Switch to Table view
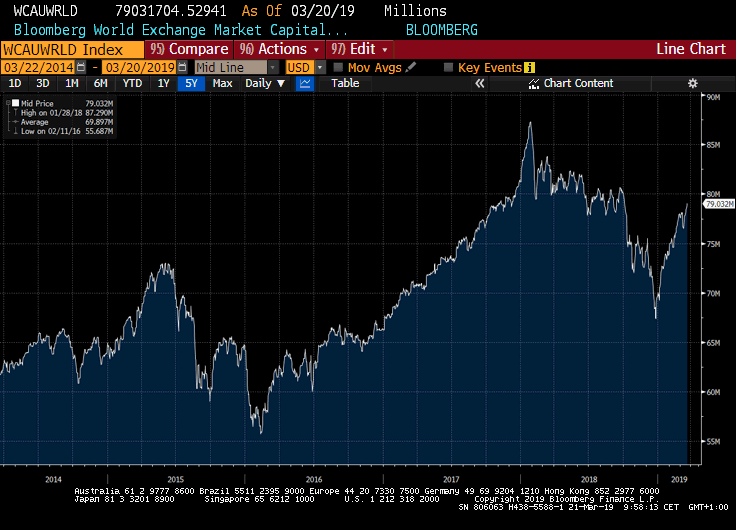The width and height of the screenshot is (736, 530). coord(345,84)
